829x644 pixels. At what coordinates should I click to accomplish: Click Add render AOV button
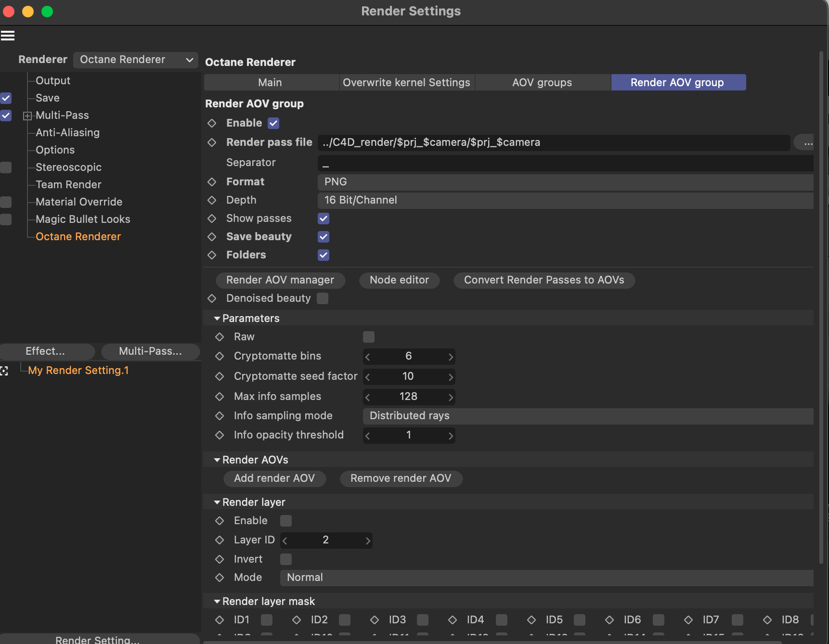coord(275,478)
